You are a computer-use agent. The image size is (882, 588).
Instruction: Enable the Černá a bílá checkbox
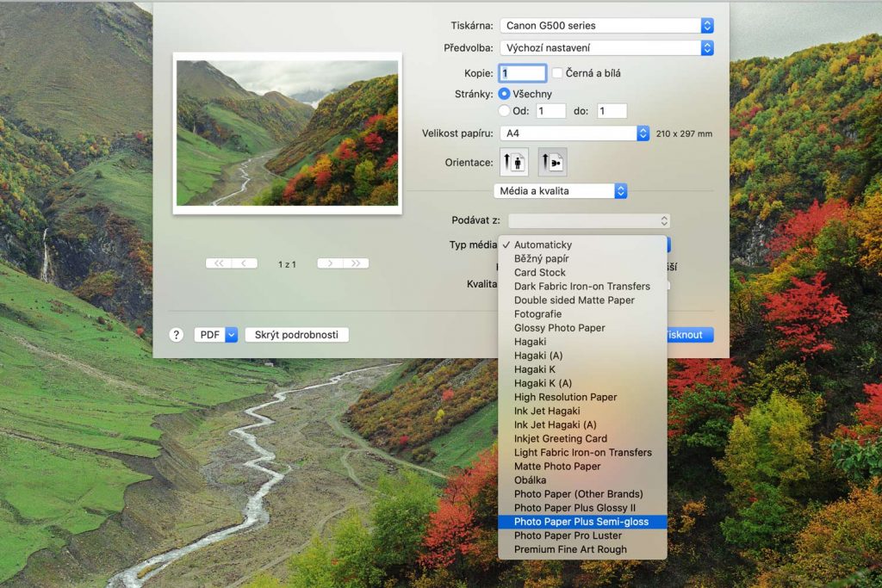coord(557,73)
